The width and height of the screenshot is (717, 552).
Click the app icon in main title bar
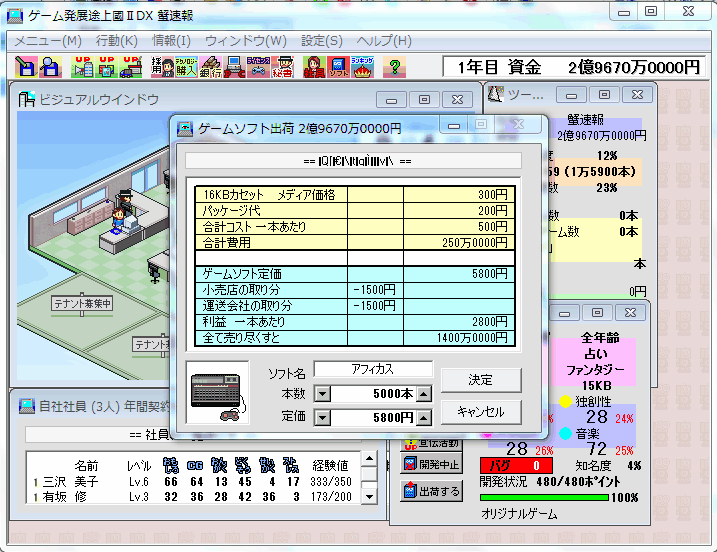pos(16,15)
